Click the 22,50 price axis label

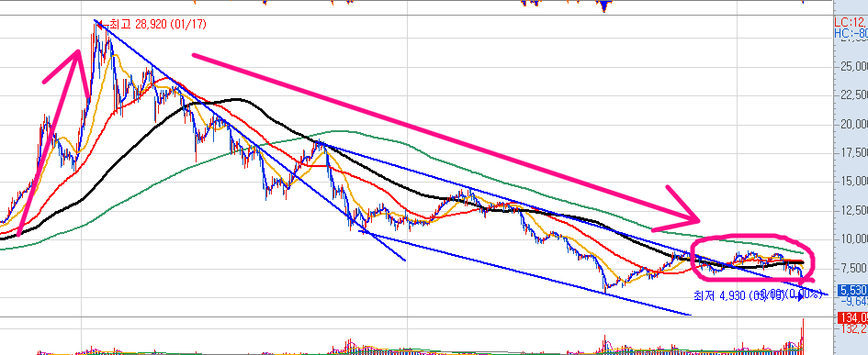point(853,95)
